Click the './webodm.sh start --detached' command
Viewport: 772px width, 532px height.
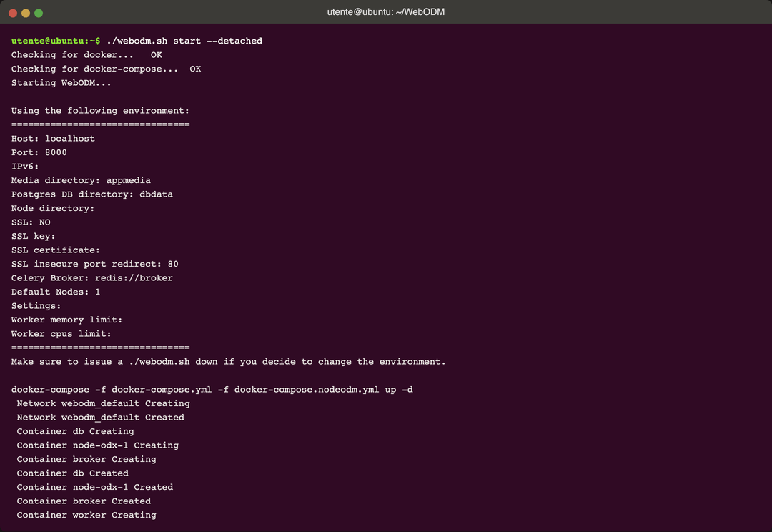click(184, 41)
